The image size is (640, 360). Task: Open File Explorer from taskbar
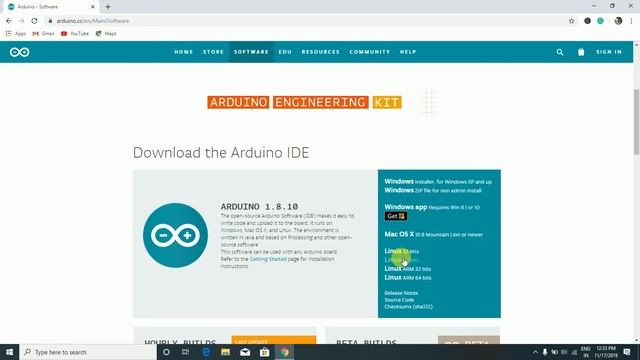click(225, 352)
